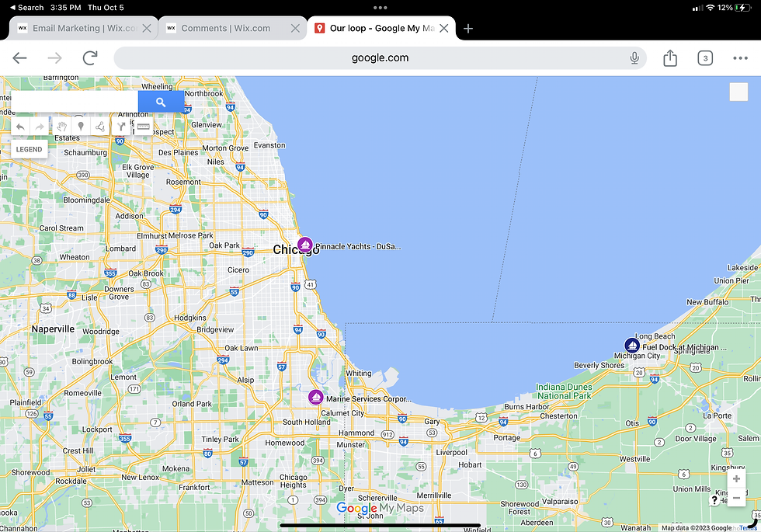
Task: Click the Hammond label on map
Action: click(356, 433)
